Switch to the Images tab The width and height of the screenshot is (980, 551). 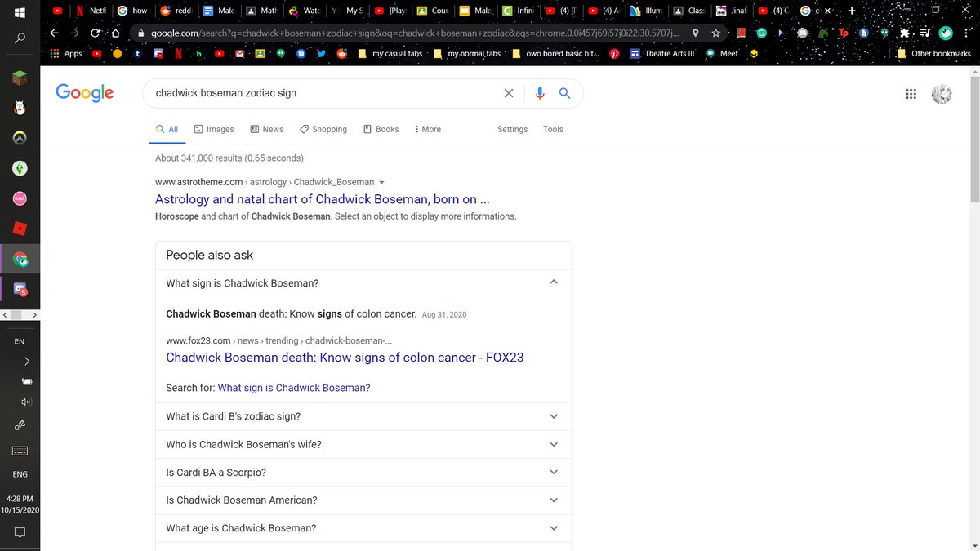click(214, 129)
